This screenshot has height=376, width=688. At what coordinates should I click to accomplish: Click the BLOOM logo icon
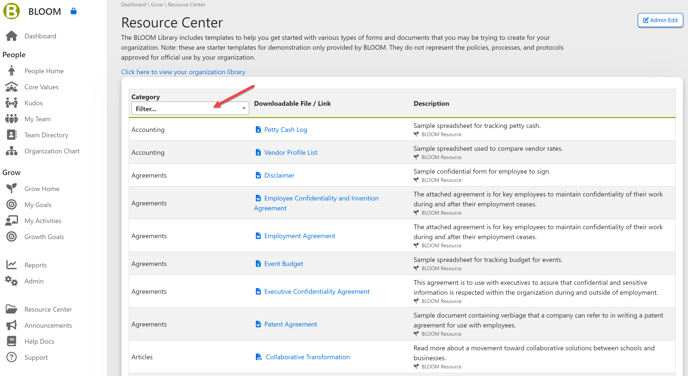11,11
